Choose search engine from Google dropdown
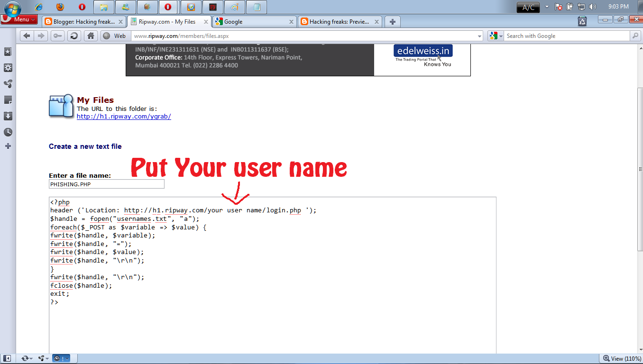The height and width of the screenshot is (364, 643). [x=496, y=36]
